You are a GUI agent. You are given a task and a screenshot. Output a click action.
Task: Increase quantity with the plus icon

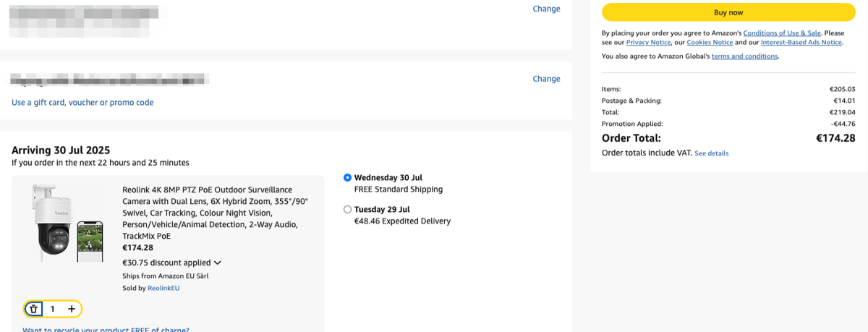point(72,309)
